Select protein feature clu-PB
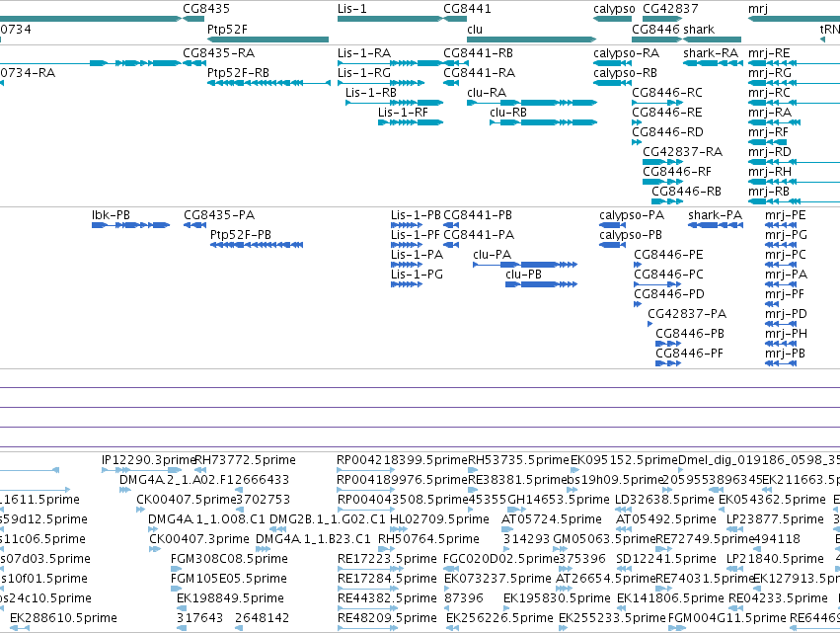The height and width of the screenshot is (633, 840). [x=523, y=275]
